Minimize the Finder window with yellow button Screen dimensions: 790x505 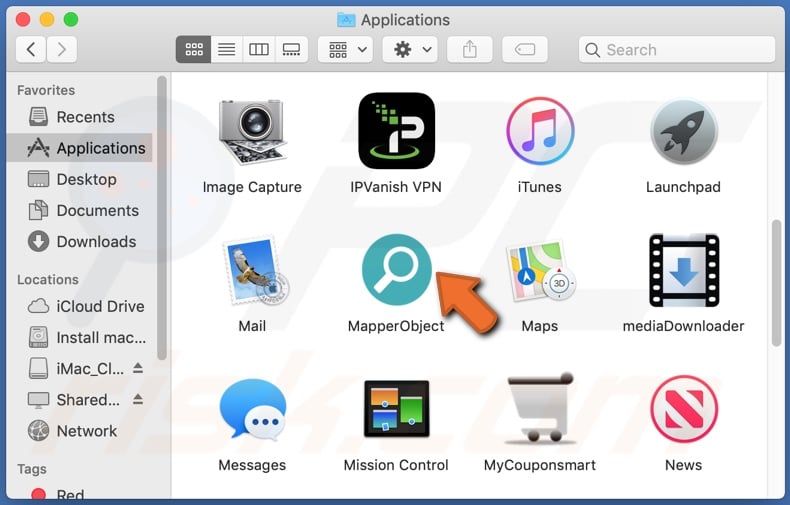click(47, 20)
